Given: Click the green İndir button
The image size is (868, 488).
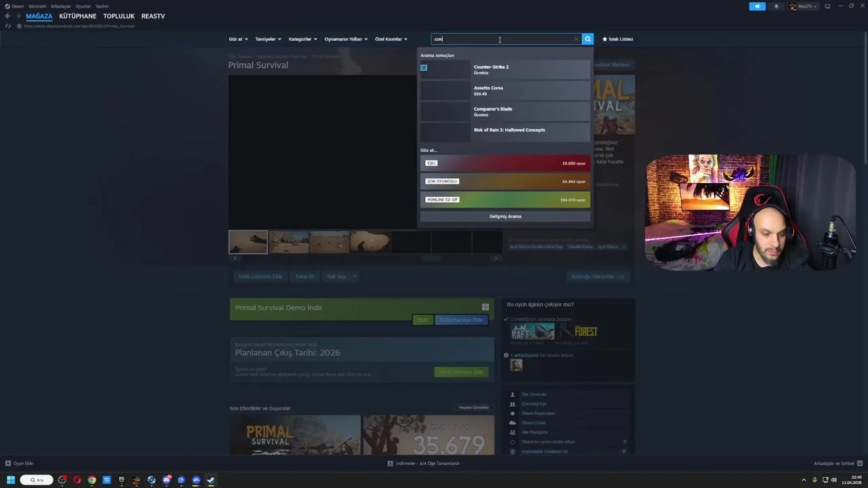Looking at the screenshot, I should pyautogui.click(x=422, y=320).
